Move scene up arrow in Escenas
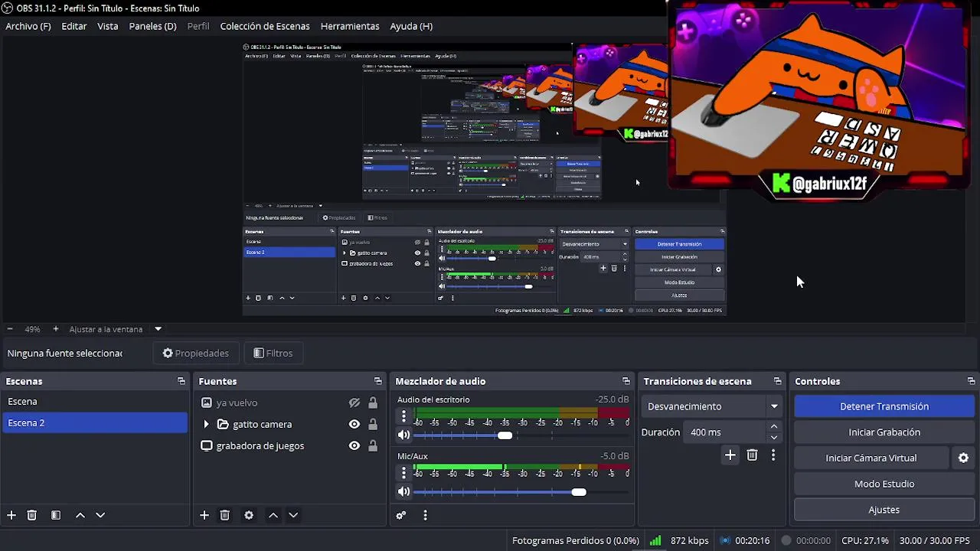 tap(80, 515)
